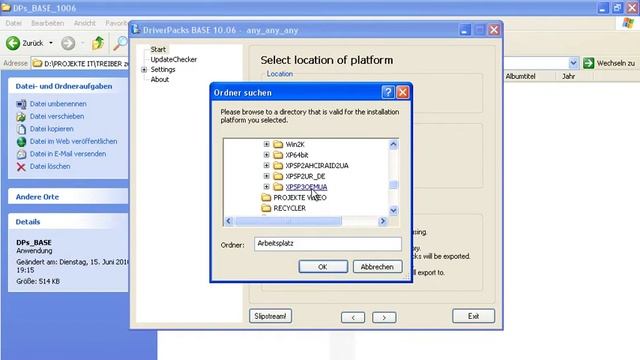Expand the XPSP2AHCIRAID2UA folder node

tap(267, 165)
